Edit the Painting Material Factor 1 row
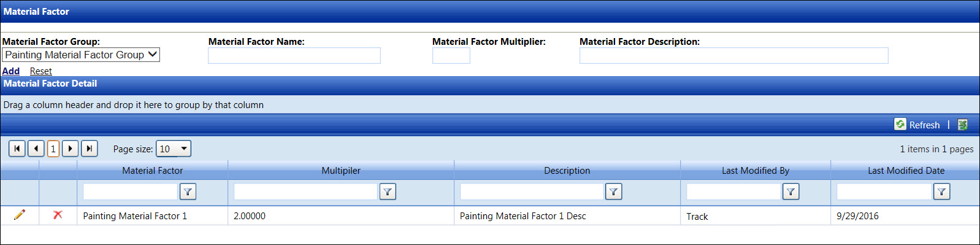 [x=20, y=215]
